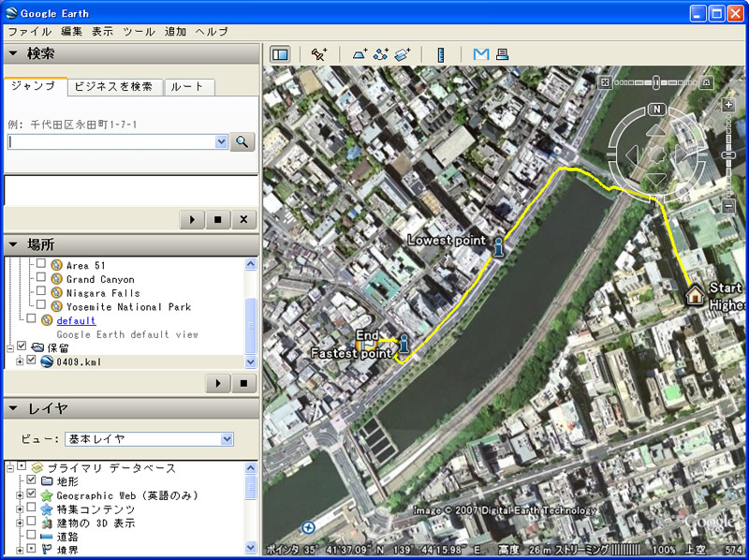
Task: Uncheck the 地形 layer checkbox
Action: [31, 479]
